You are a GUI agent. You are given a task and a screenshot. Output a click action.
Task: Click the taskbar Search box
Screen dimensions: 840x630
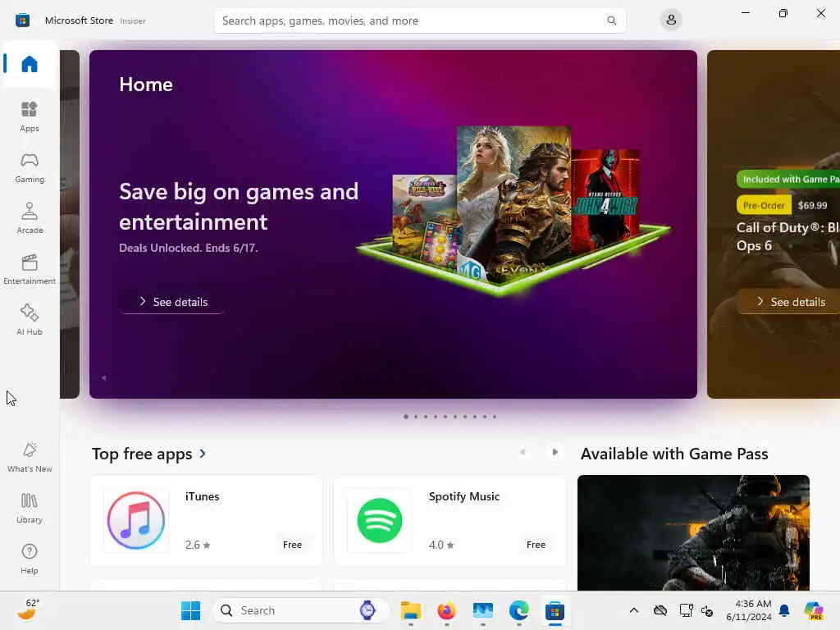tap(300, 610)
